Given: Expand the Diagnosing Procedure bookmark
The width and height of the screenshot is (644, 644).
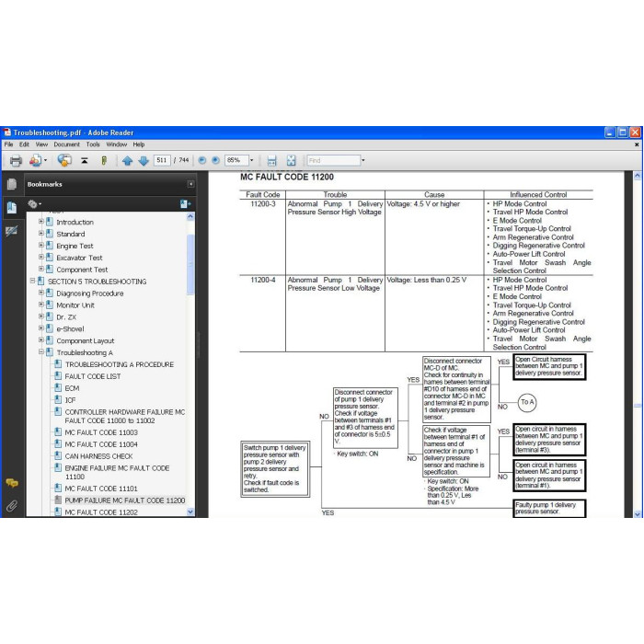Looking at the screenshot, I should tap(41, 293).
